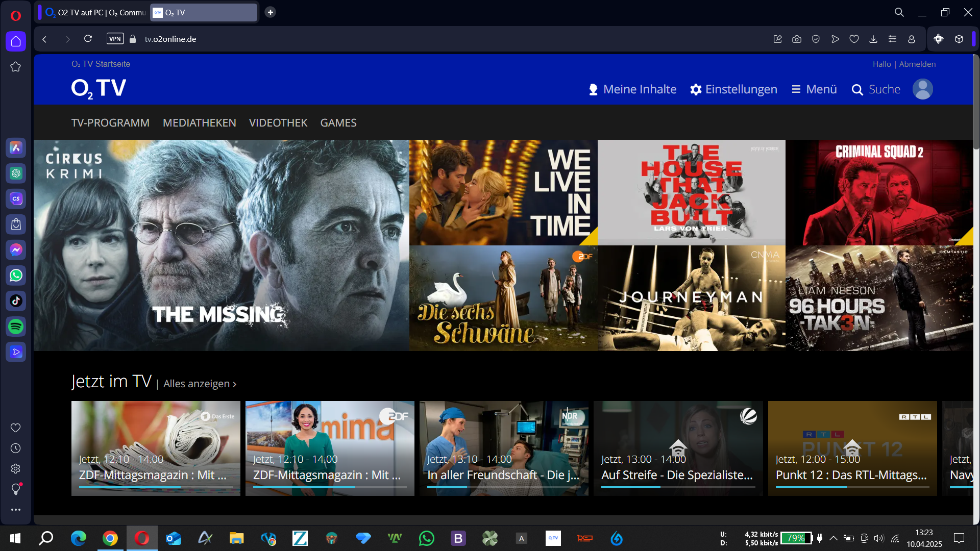Open Opera account profile icon
Screen dimensions: 980x551
click(x=912, y=39)
